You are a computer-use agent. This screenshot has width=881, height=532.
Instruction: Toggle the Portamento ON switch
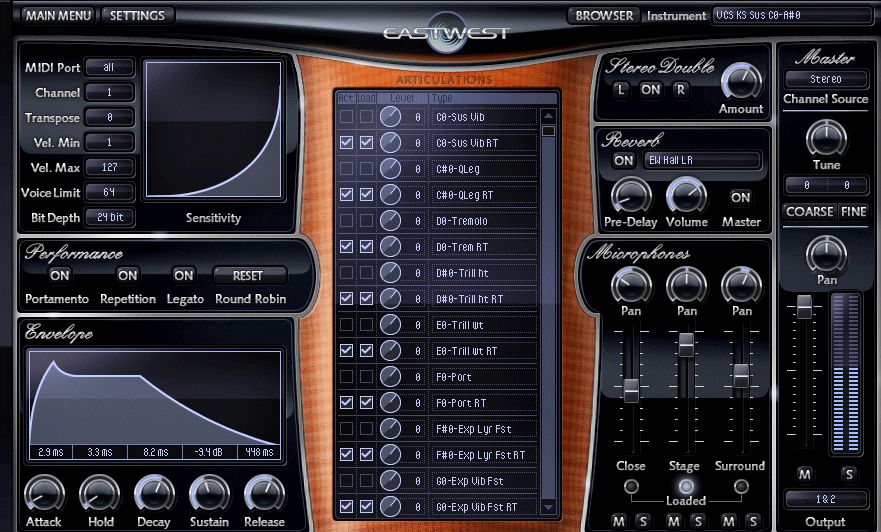[x=60, y=275]
